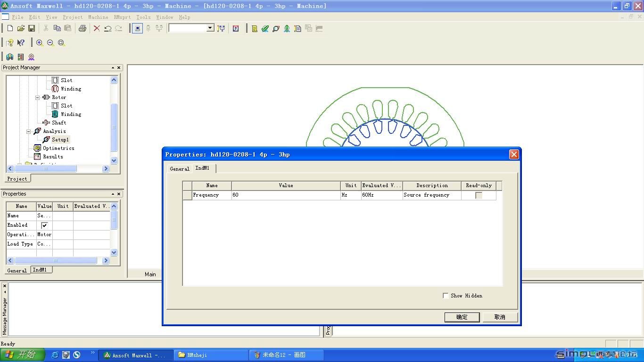Click the 取消 (Cancel) button
Image resolution: width=644 pixels, height=362 pixels.
(500, 317)
